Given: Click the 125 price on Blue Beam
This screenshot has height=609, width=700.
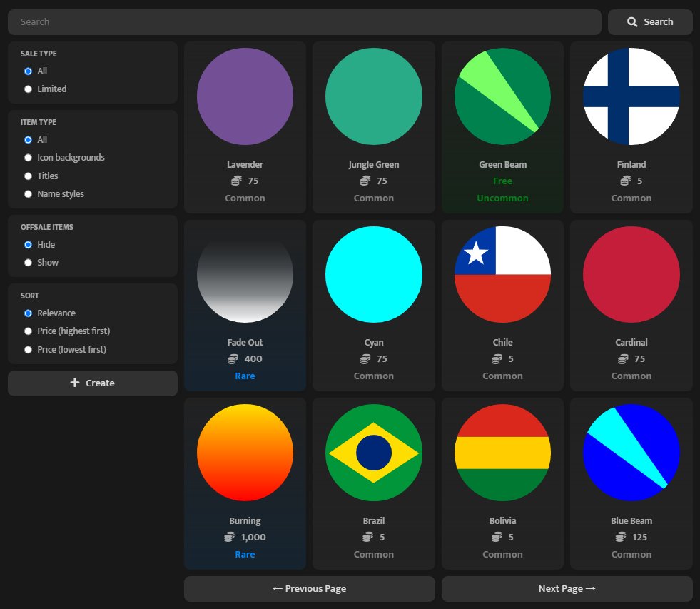Looking at the screenshot, I should (x=639, y=537).
